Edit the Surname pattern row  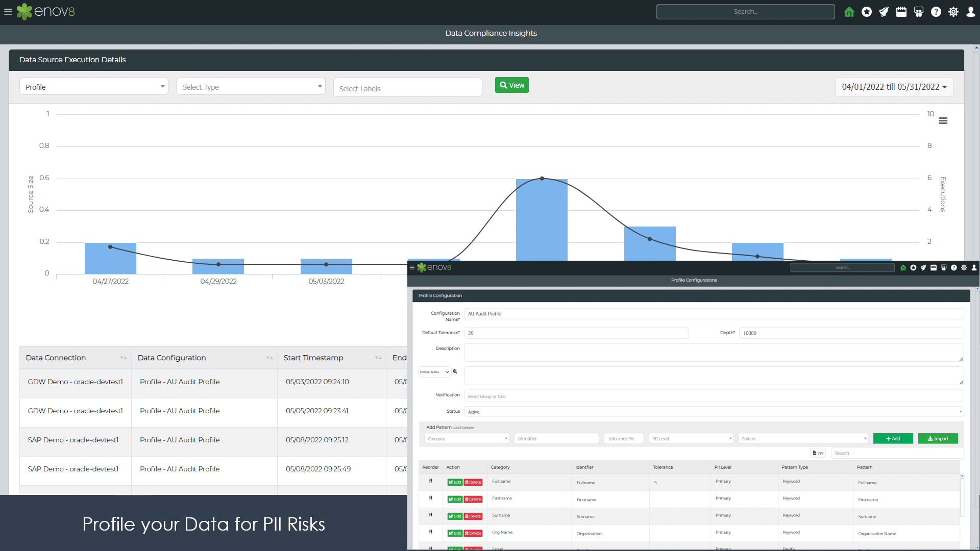pos(455,516)
